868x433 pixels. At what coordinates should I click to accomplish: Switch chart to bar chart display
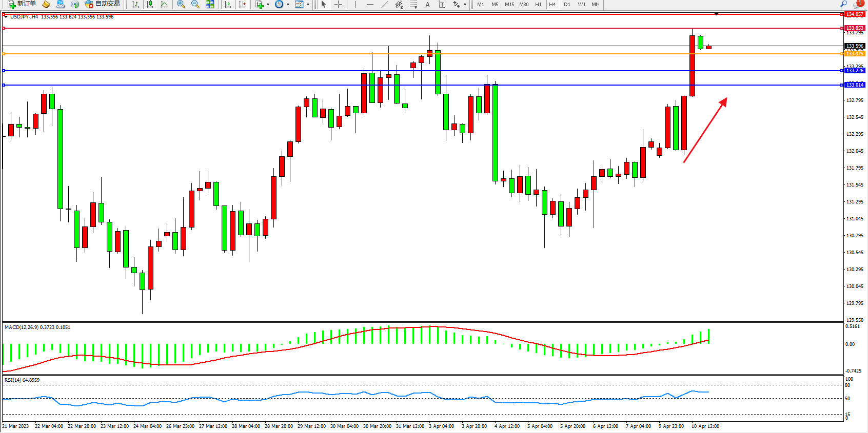(x=135, y=4)
